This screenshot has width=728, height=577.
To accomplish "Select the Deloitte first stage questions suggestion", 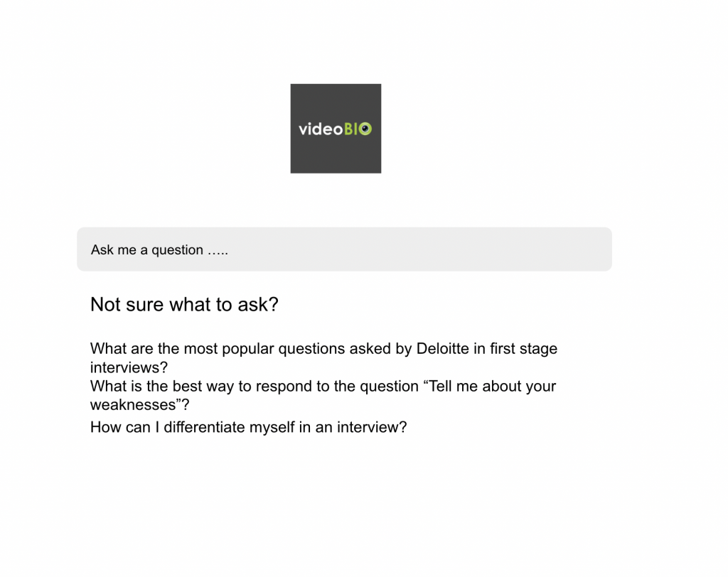I will pyautogui.click(x=323, y=358).
